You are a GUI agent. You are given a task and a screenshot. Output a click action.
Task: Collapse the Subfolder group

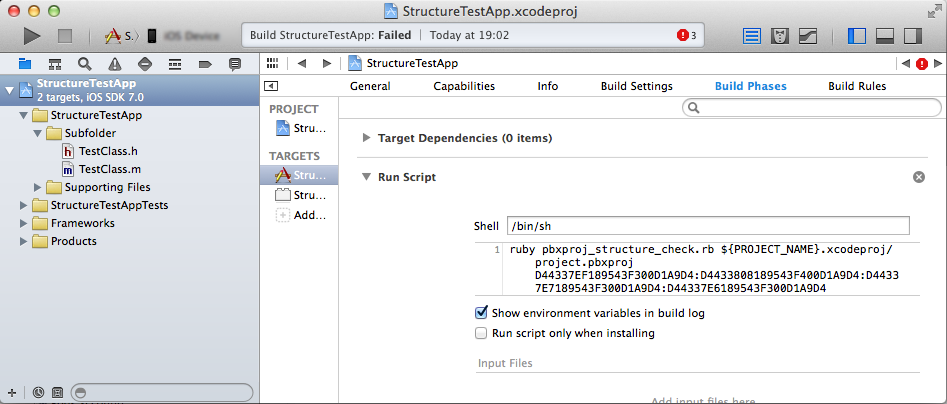point(37,133)
